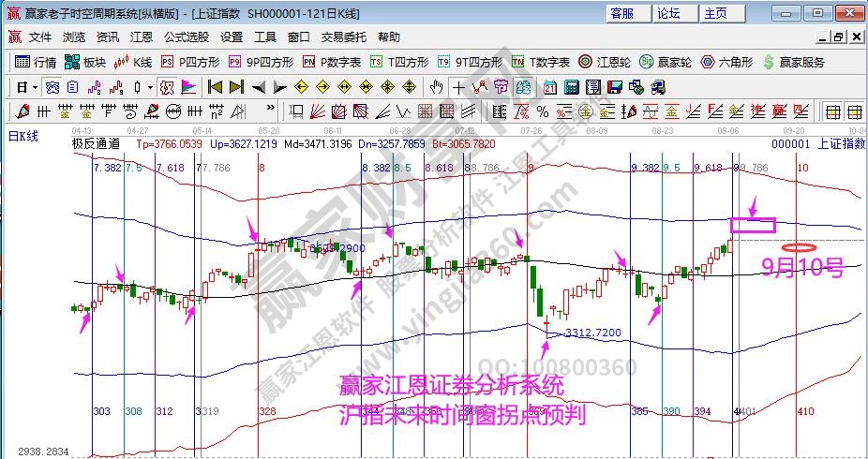The image size is (868, 459).
Task: Open the 公式选股 menu
Action: pyautogui.click(x=187, y=37)
